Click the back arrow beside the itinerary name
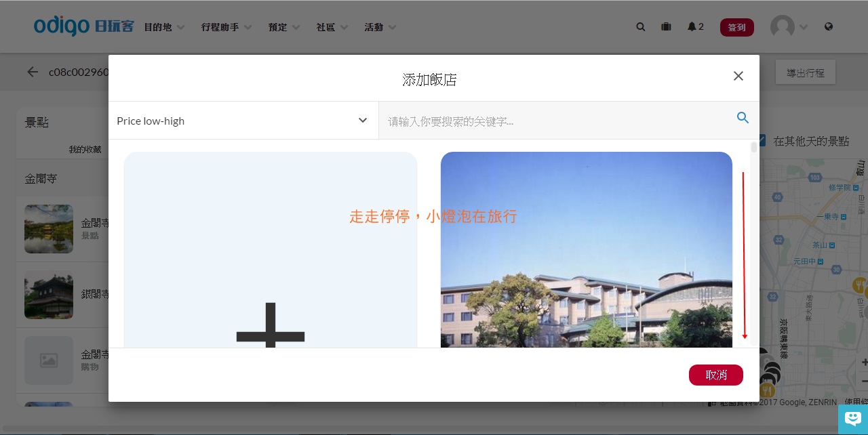The width and height of the screenshot is (868, 435). [33, 72]
